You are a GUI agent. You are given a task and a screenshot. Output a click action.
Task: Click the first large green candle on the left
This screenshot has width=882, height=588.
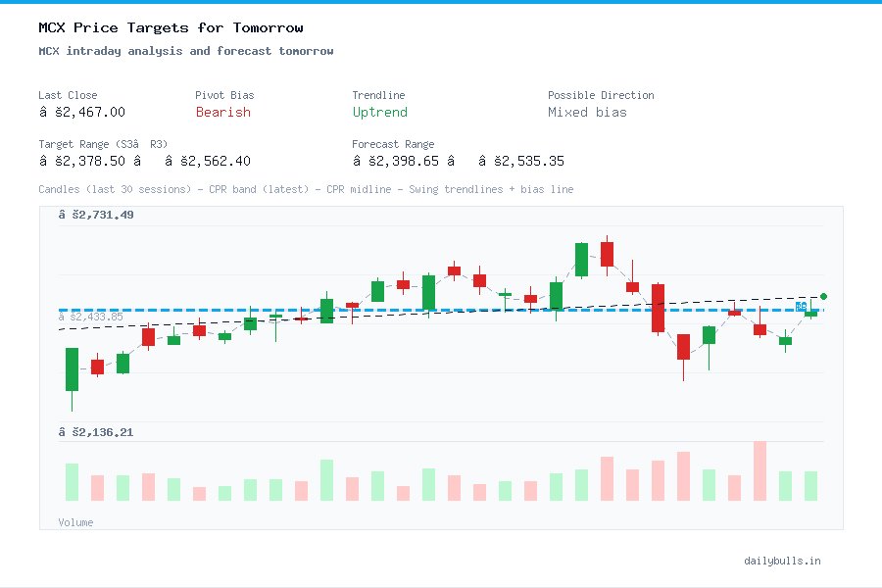click(71, 370)
